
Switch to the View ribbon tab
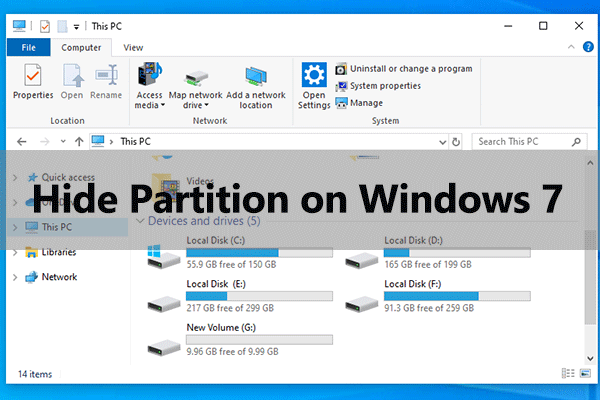pyautogui.click(x=133, y=47)
